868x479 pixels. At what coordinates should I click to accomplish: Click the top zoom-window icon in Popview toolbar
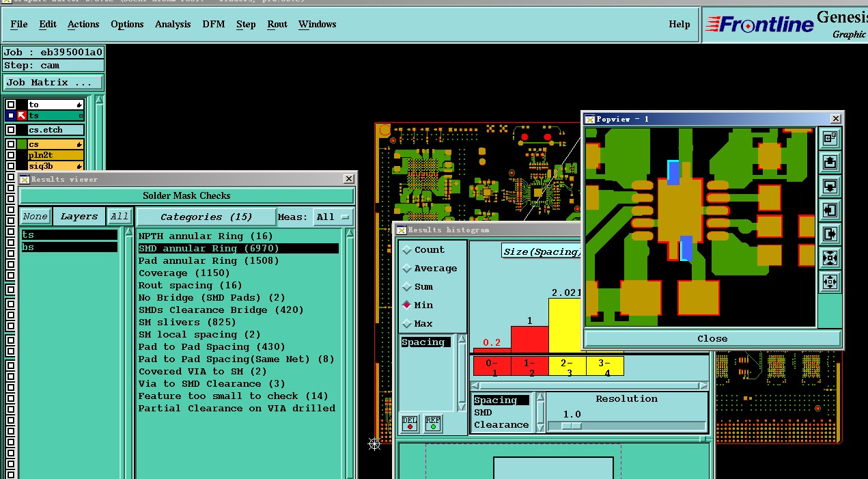[830, 139]
